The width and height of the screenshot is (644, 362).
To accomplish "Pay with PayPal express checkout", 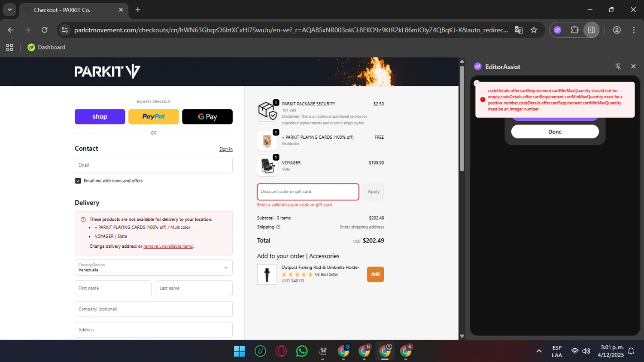I will pyautogui.click(x=153, y=116).
